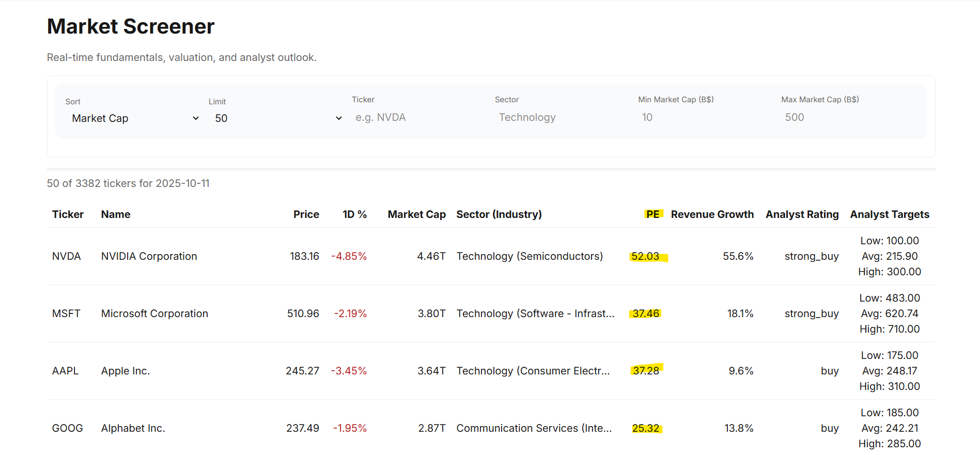The width and height of the screenshot is (980, 455).
Task: Select the NVDA ticker cell
Action: pyautogui.click(x=67, y=256)
